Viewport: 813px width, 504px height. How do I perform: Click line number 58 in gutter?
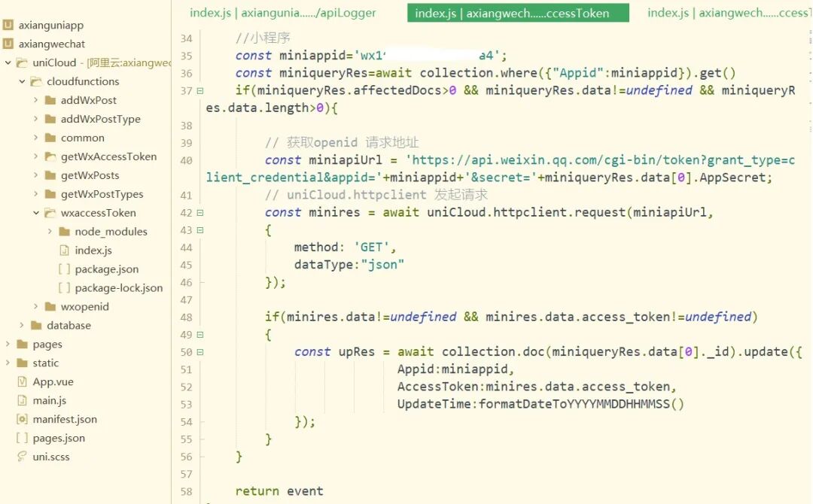[186, 491]
